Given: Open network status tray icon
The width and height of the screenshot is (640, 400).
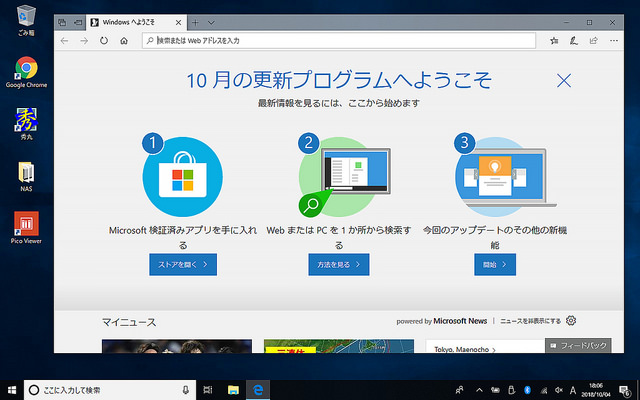Looking at the screenshot, I should [543, 390].
